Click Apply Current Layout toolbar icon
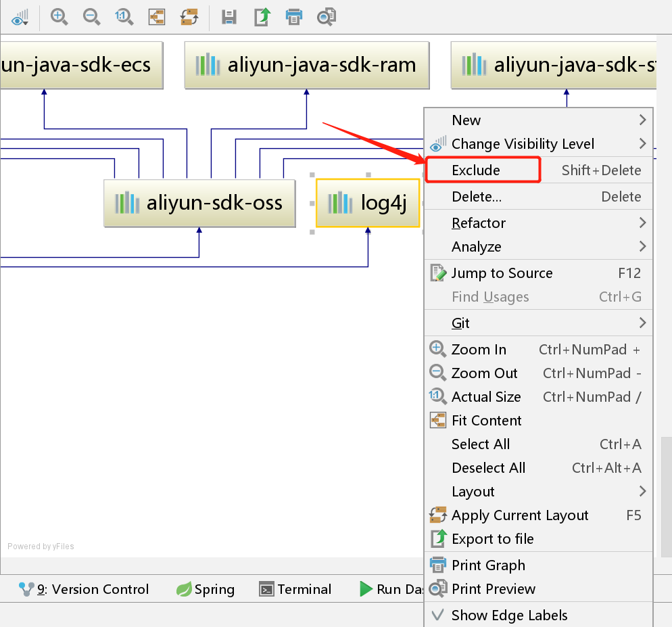The width and height of the screenshot is (672, 627). click(x=189, y=17)
